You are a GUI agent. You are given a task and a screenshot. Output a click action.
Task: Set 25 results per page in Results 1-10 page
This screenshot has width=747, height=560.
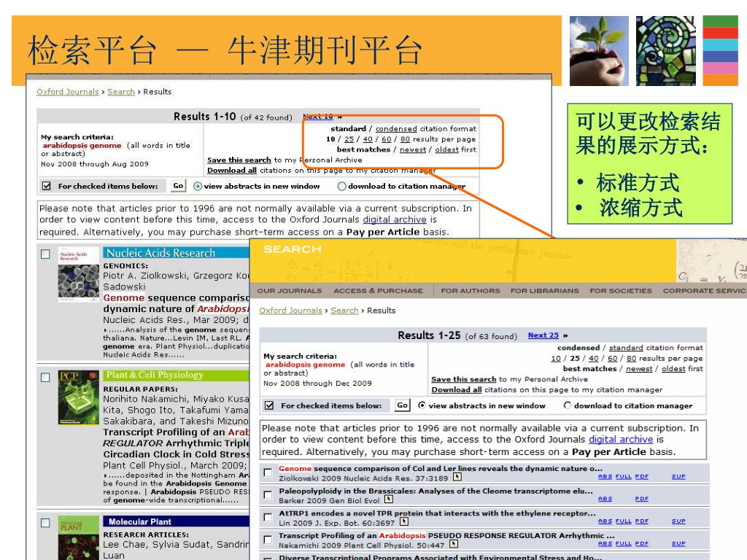coord(349,139)
